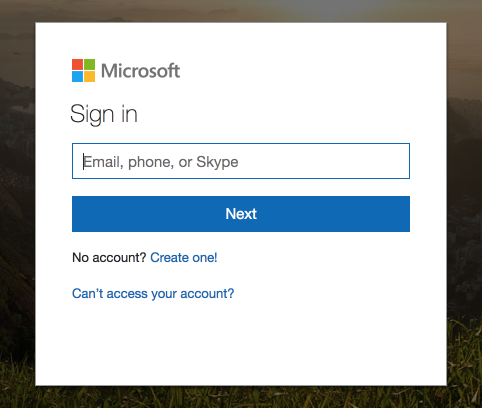Click the blue Next button
The width and height of the screenshot is (482, 408).
(x=241, y=214)
